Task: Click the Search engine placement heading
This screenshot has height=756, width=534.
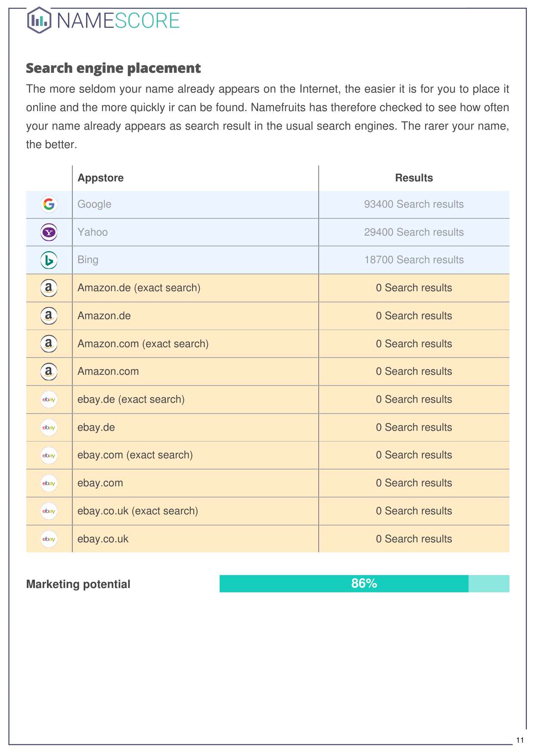Action: point(113,68)
